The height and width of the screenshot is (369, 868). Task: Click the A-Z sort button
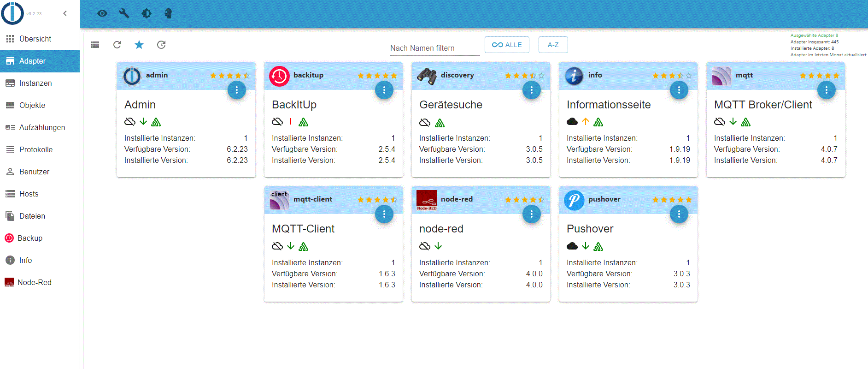(553, 45)
